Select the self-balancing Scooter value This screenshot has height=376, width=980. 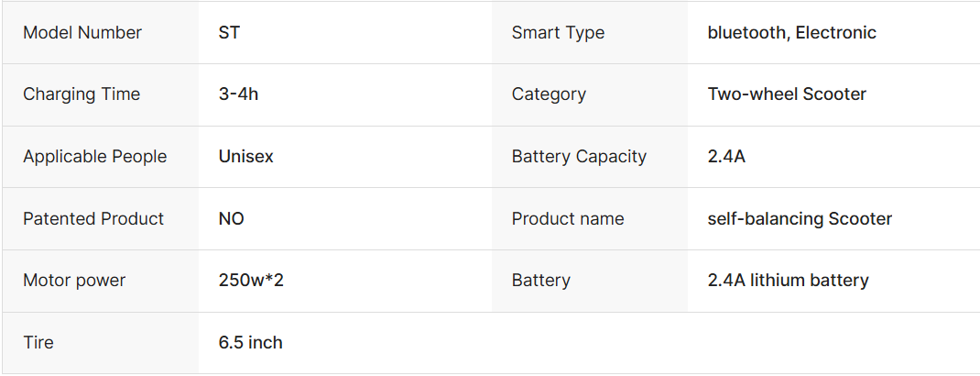tap(800, 219)
